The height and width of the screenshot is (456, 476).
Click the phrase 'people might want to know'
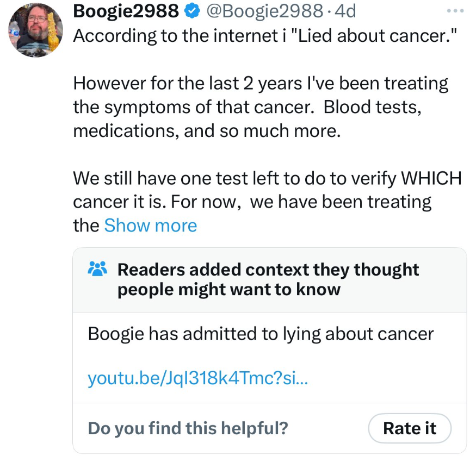(x=228, y=289)
